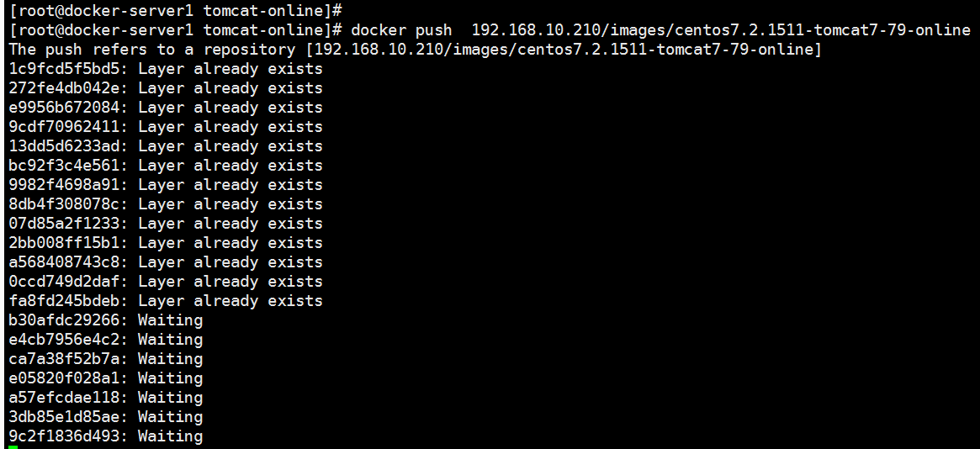The image size is (980, 449).
Task: Click the empty first prompt line
Action: click(x=176, y=11)
